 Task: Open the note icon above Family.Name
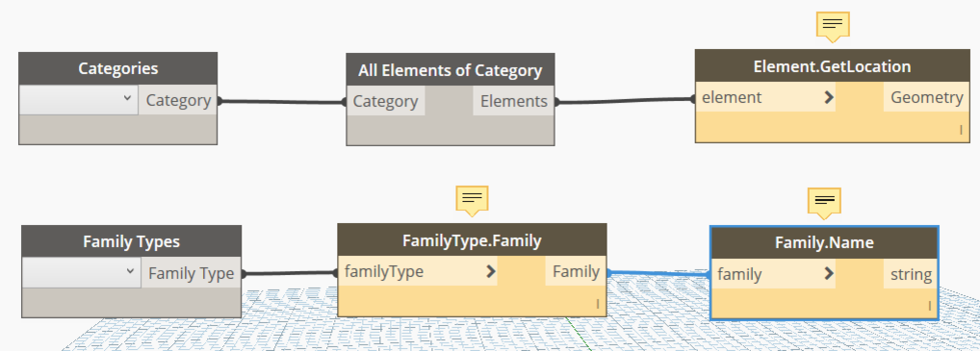[824, 202]
